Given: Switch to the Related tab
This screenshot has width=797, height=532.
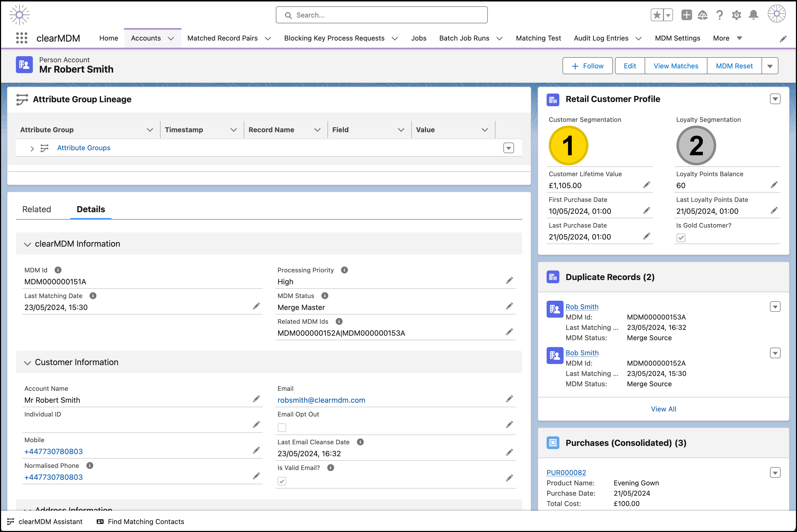Looking at the screenshot, I should coord(37,209).
